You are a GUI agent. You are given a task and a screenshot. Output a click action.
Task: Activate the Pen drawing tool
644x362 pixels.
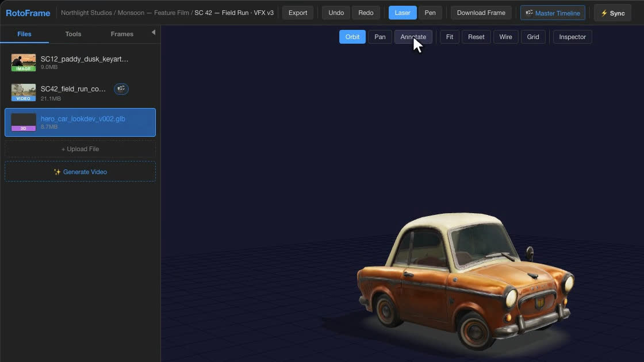430,13
